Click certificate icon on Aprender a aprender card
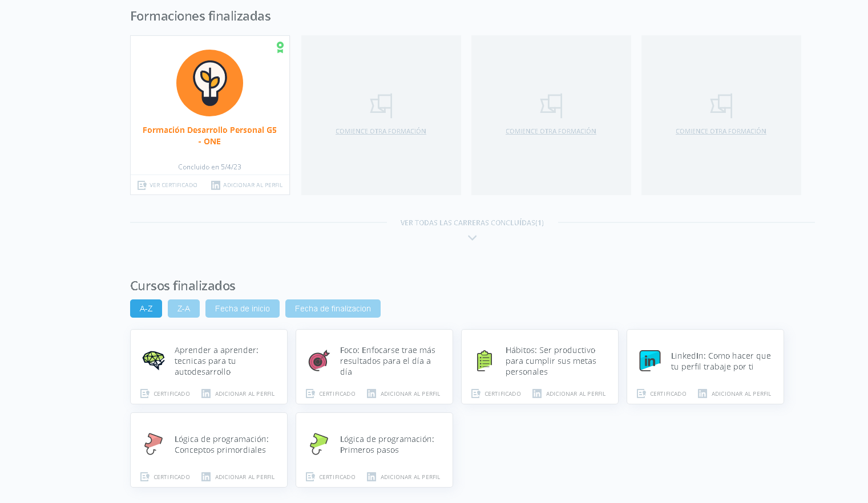 (145, 394)
